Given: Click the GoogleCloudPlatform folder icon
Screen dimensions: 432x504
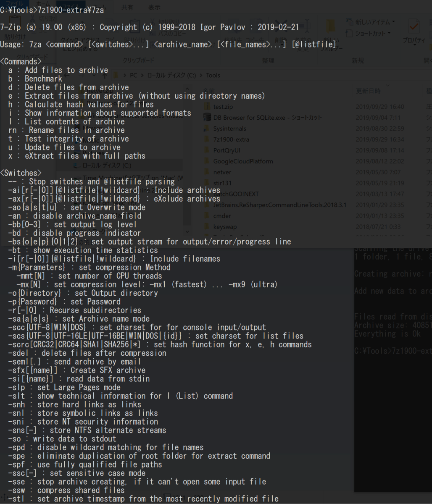Looking at the screenshot, I should pyautogui.click(x=206, y=161).
